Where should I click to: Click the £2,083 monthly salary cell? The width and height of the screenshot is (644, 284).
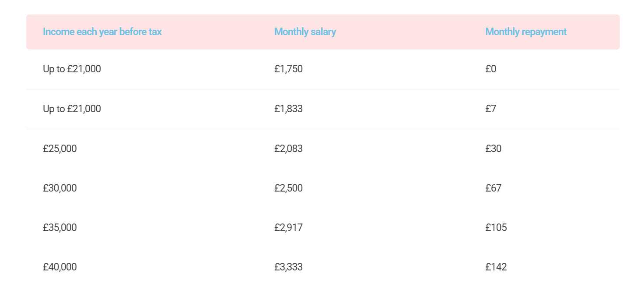288,149
